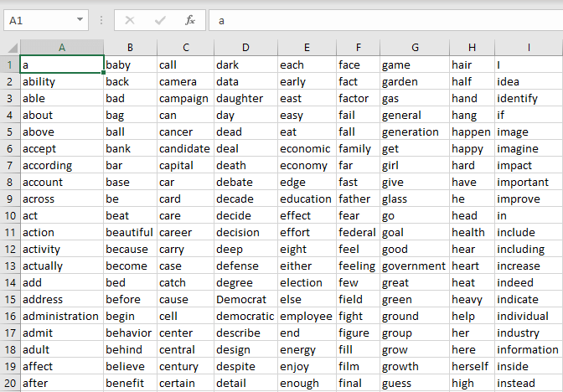Click the Enter checkmark formula bar icon
Viewport: 563px width, 392px height.
160,20
